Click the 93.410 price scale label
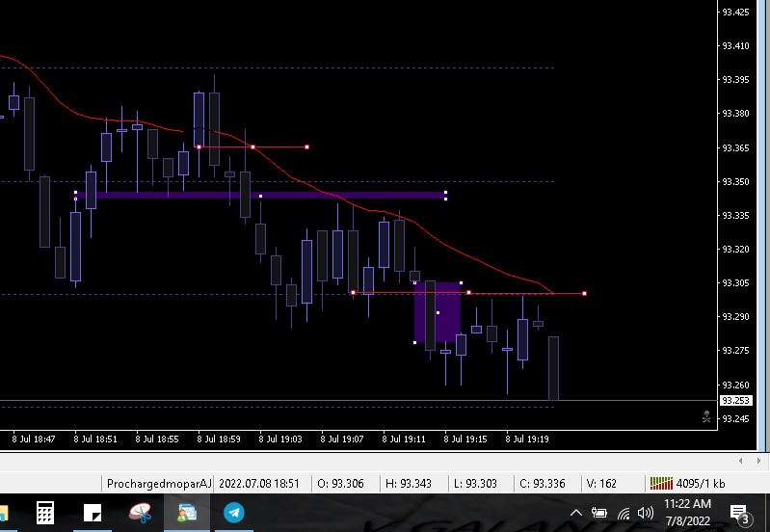Viewport: 770px width, 532px height. [x=735, y=45]
